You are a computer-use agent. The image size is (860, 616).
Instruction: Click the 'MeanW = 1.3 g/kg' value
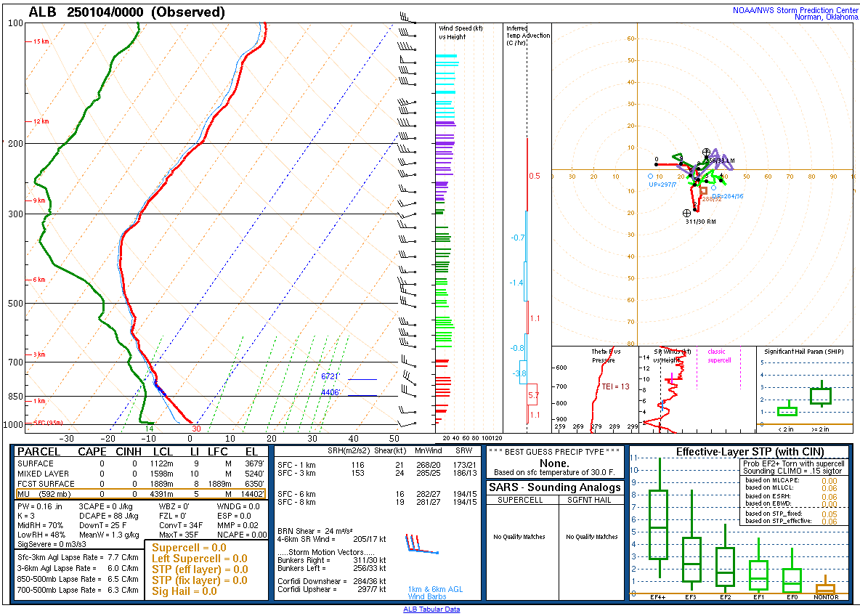coord(109,535)
